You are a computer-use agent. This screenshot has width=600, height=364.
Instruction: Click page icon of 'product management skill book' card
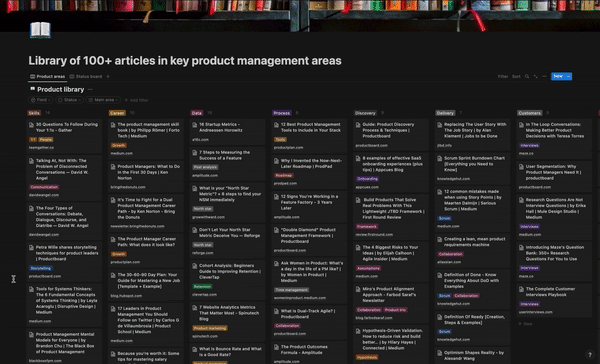tap(113, 125)
